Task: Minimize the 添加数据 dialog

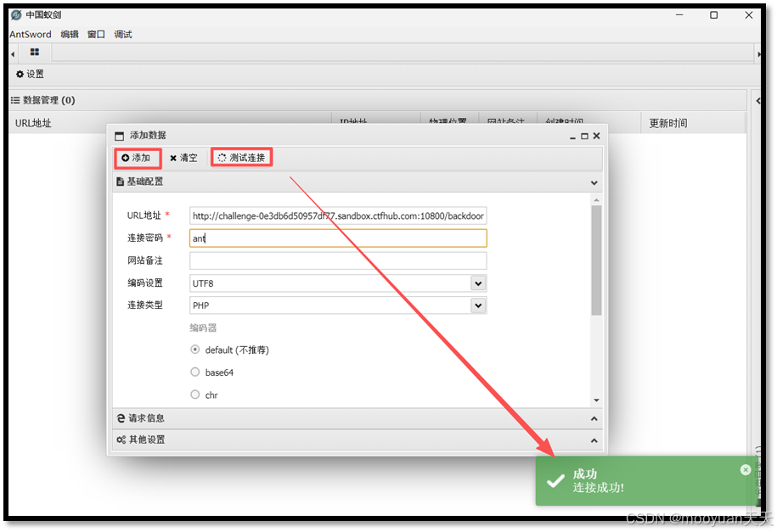Action: 572,137
